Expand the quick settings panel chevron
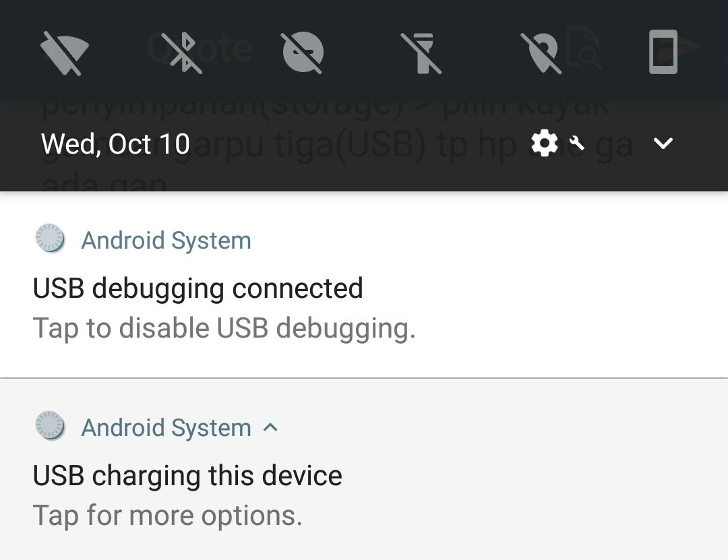Image resolution: width=728 pixels, height=560 pixels. pyautogui.click(x=663, y=143)
